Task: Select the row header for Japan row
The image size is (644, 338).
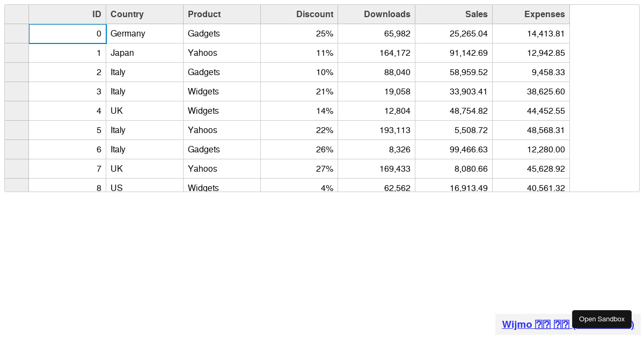Action: [x=17, y=53]
